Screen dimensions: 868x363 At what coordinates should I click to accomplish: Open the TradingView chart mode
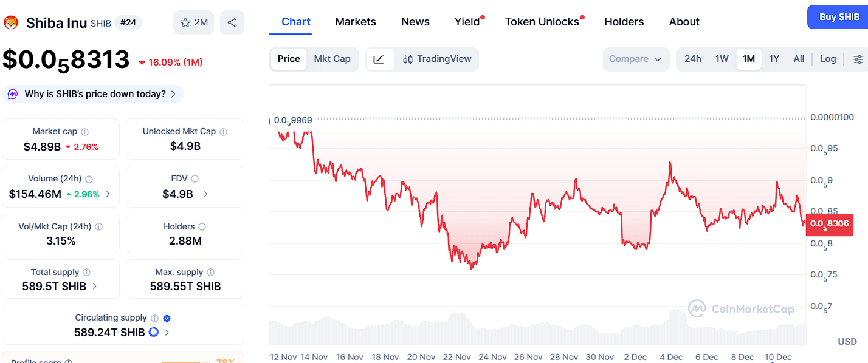point(437,59)
